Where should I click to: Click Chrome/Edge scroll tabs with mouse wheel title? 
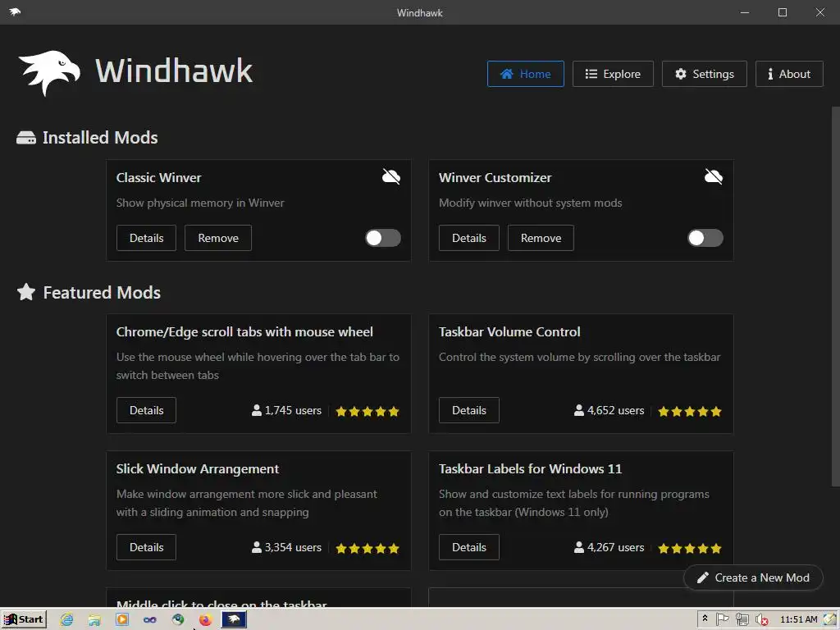[244, 331]
